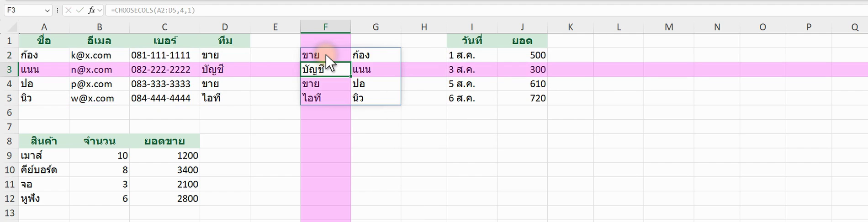Click date cell 1 ส.ค.
868x222 pixels.
tap(472, 55)
